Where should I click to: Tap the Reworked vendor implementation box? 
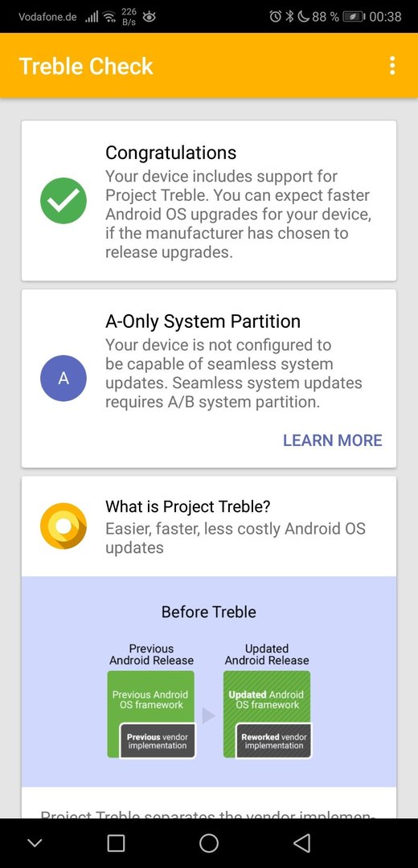pos(274,741)
